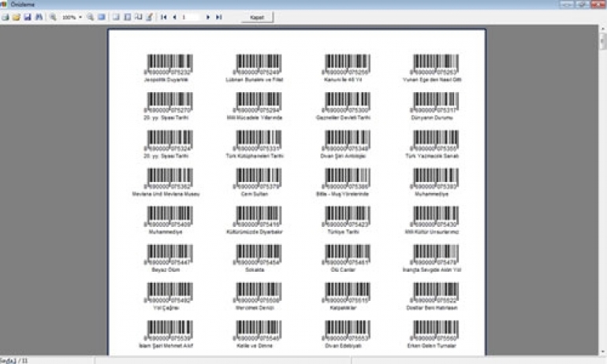The height and width of the screenshot is (364, 607).
Task: Click the vertical scrollbar down arrow
Action: pos(603,351)
